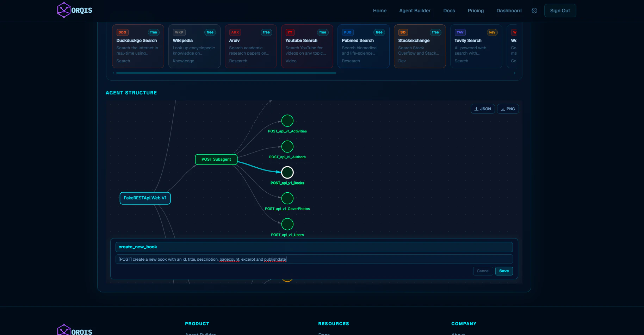Save the create_new_book tool changes
Screen dimensions: 644x335
[x=504, y=271]
